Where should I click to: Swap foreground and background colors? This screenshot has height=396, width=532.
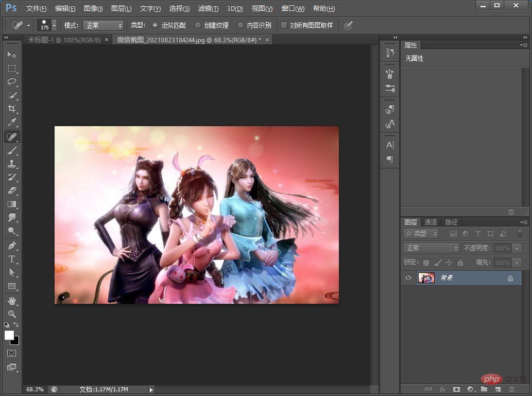point(16,324)
